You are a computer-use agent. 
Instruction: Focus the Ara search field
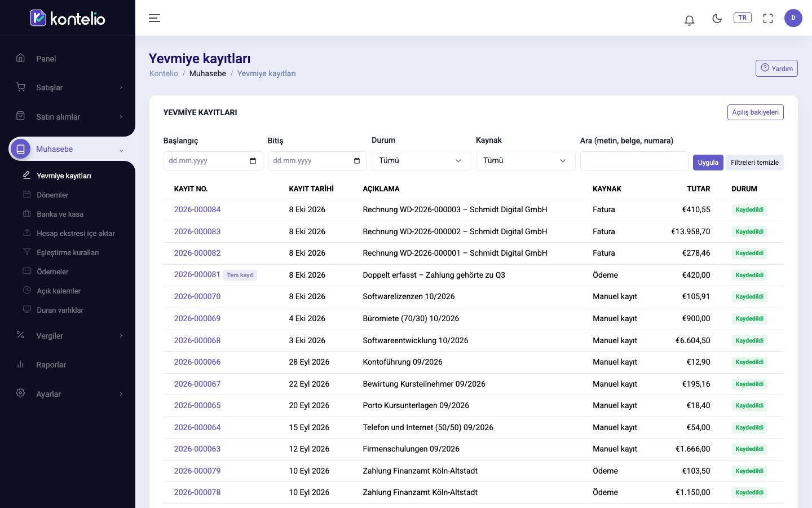(x=634, y=161)
